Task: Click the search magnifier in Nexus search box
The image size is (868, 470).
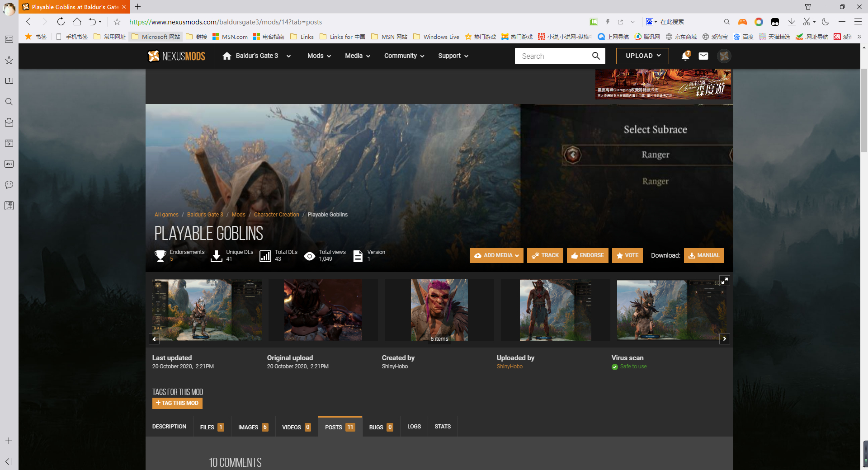Action: 596,56
